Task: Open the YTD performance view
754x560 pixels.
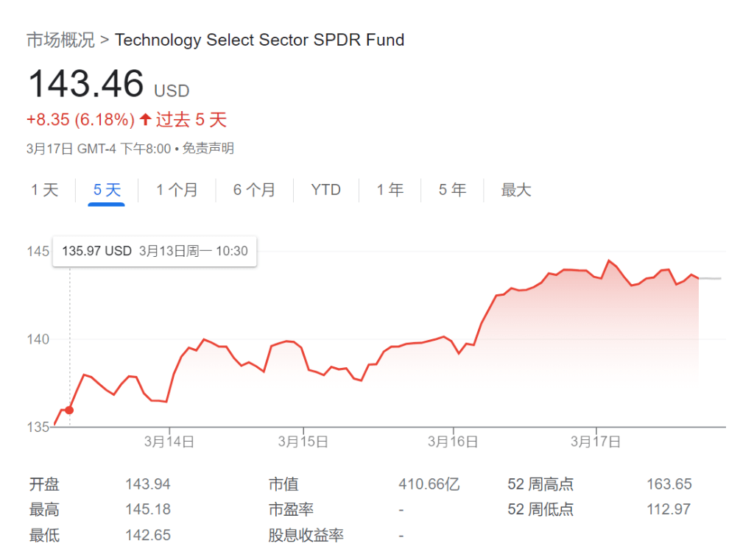Action: tap(325, 190)
